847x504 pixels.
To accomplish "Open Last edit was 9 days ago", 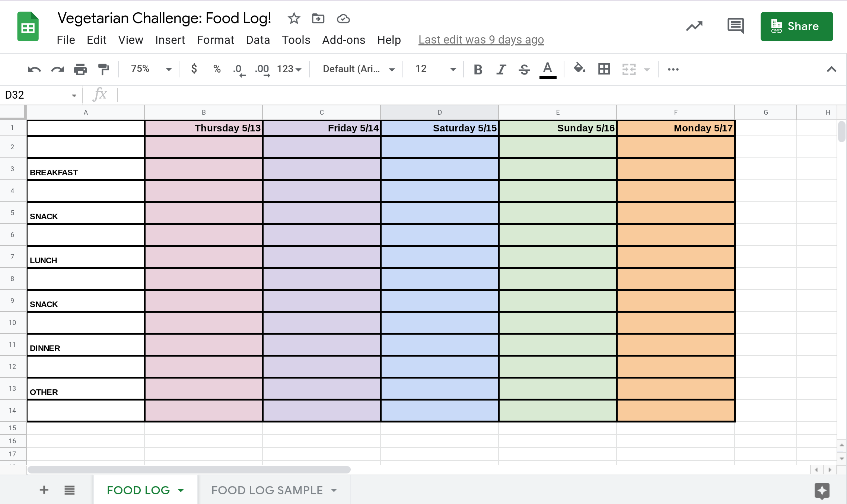I will click(481, 40).
